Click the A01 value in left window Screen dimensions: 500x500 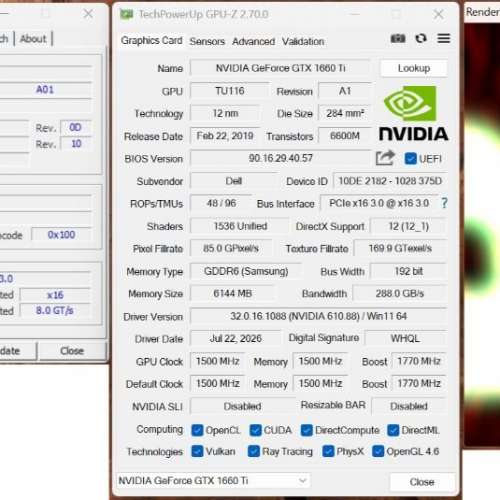pyautogui.click(x=45, y=90)
